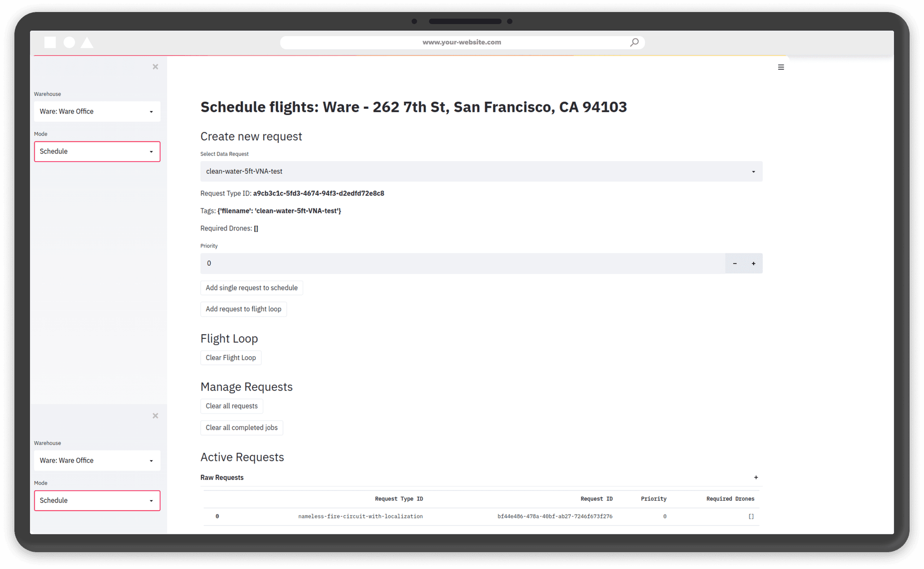This screenshot has width=924, height=569.
Task: Click Add single request to schedule
Action: tap(251, 288)
